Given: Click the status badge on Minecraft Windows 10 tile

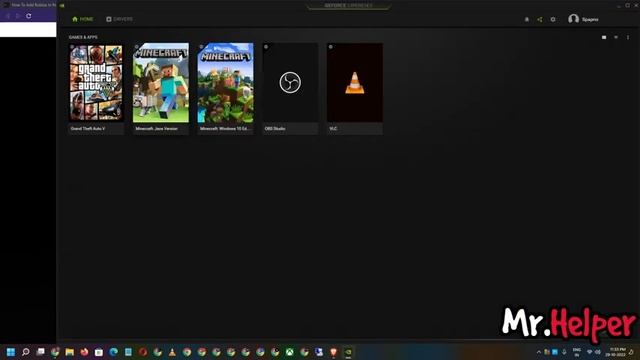Looking at the screenshot, I should click(x=201, y=47).
